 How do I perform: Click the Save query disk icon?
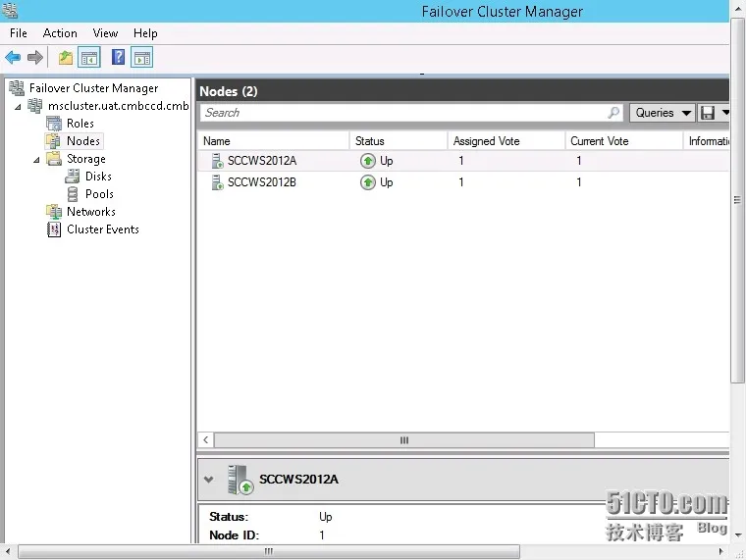[x=708, y=113]
